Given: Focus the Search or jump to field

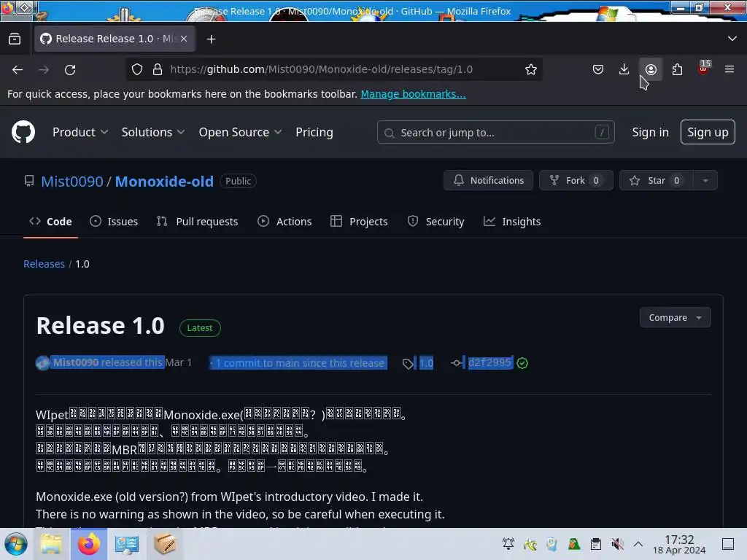Looking at the screenshot, I should (x=495, y=133).
